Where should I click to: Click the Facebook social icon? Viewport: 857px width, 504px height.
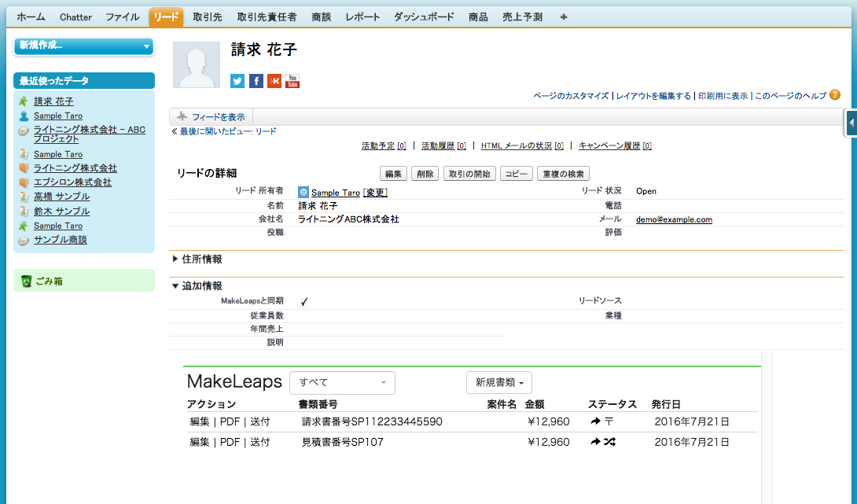coord(256,81)
